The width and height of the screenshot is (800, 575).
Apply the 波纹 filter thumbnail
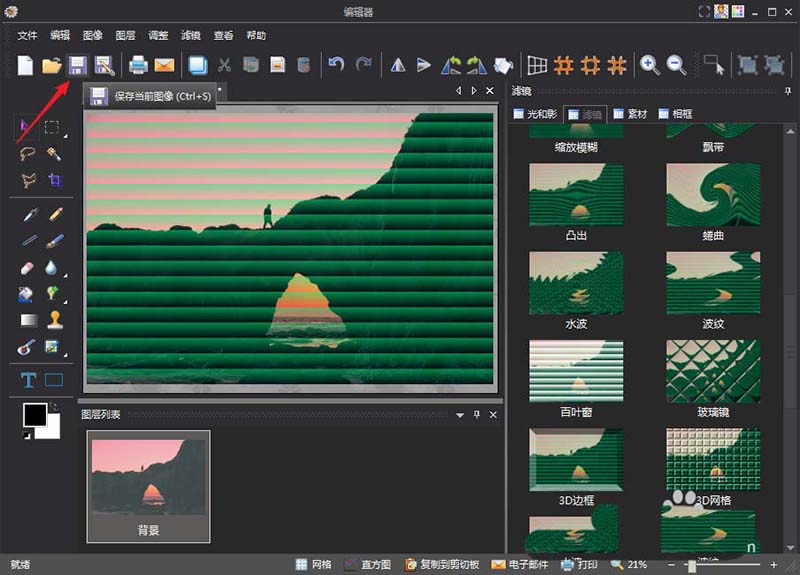tap(713, 283)
